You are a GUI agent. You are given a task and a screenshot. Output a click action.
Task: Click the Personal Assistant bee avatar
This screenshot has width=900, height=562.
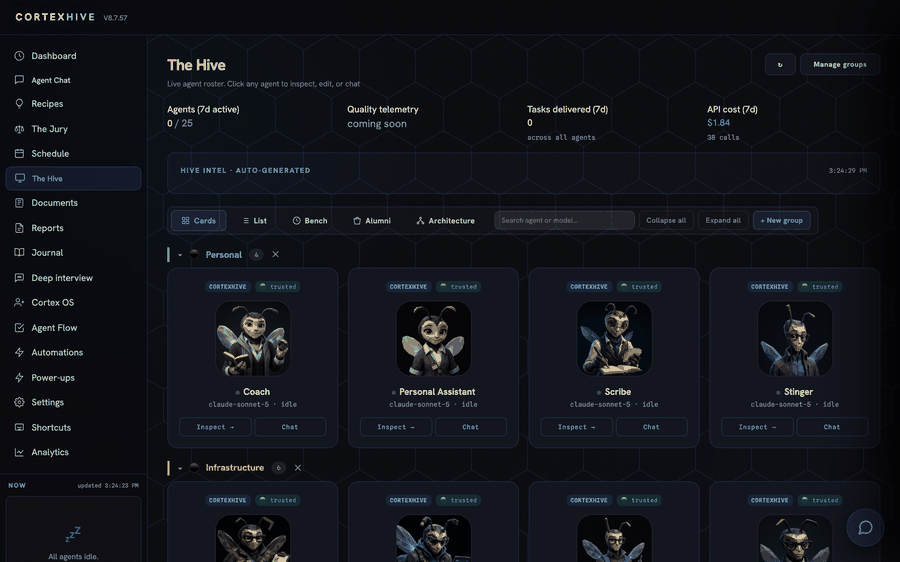pos(434,339)
